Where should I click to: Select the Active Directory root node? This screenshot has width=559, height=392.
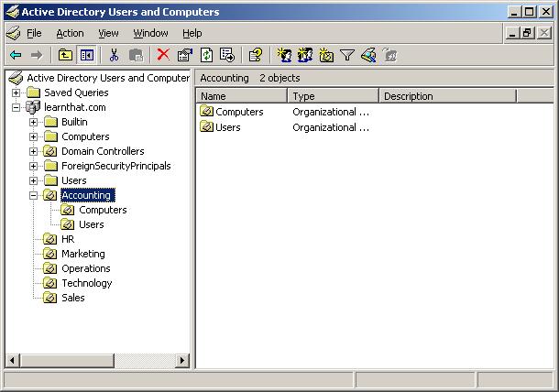pos(107,78)
